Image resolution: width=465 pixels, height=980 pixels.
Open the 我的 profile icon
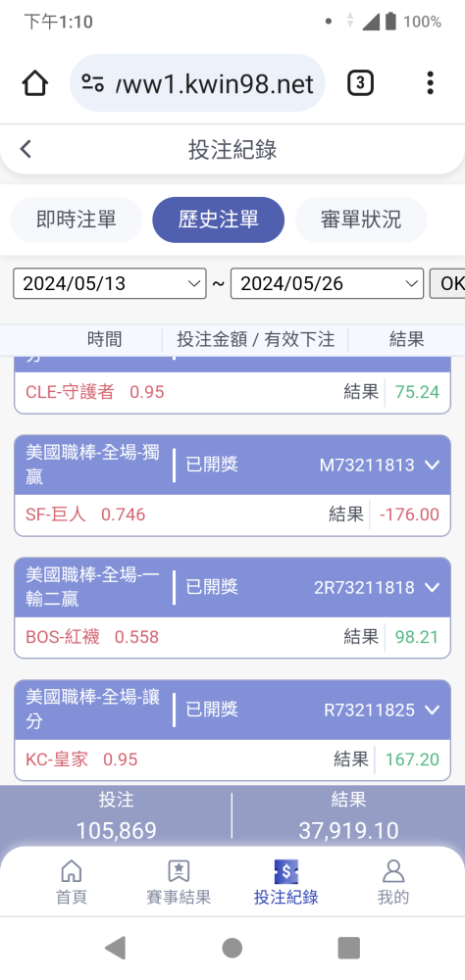click(x=393, y=870)
